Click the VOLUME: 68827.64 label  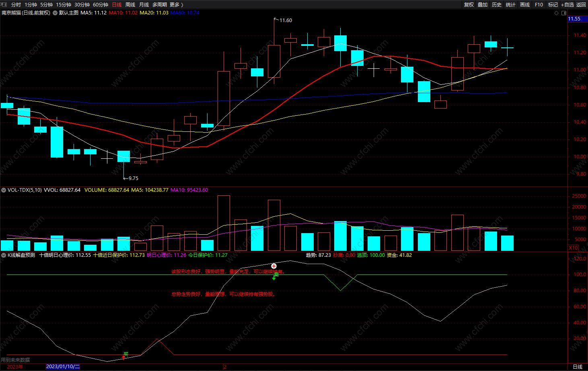point(107,190)
